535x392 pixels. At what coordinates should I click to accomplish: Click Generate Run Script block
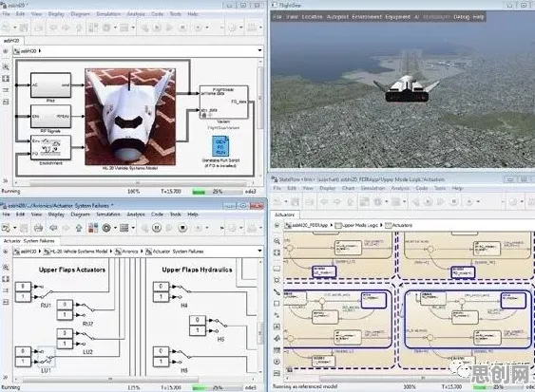pyautogui.click(x=220, y=146)
